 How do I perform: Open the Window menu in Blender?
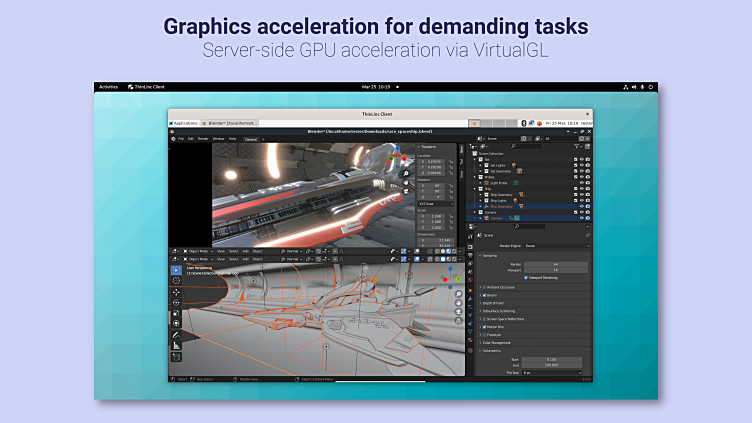click(217, 138)
